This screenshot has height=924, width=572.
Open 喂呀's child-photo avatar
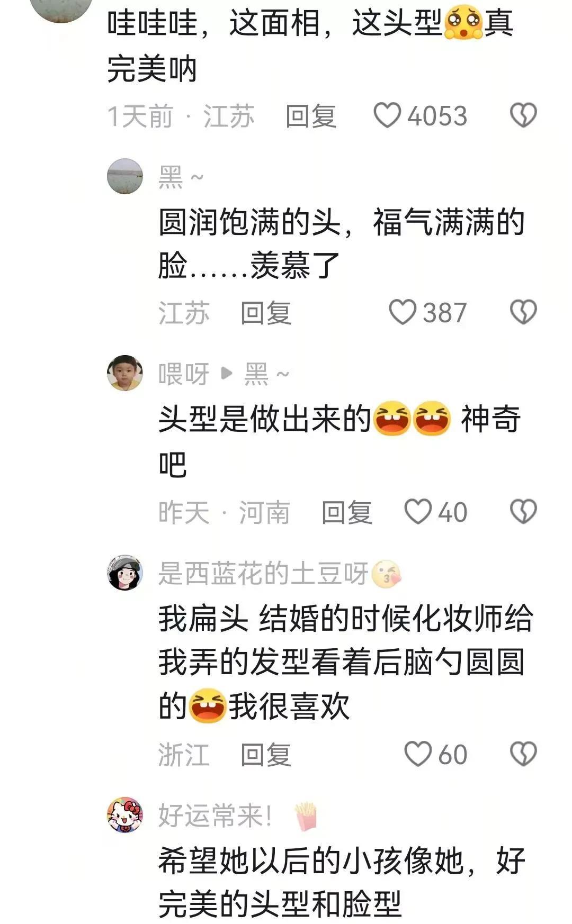pyautogui.click(x=125, y=373)
